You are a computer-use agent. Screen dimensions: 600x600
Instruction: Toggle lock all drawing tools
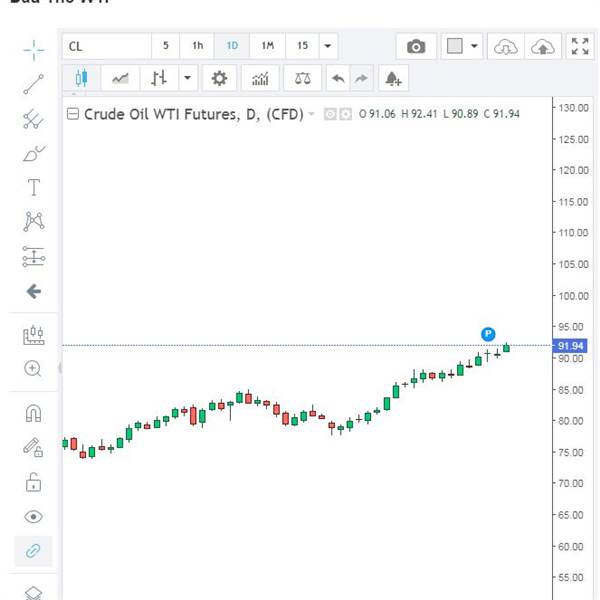[33, 482]
